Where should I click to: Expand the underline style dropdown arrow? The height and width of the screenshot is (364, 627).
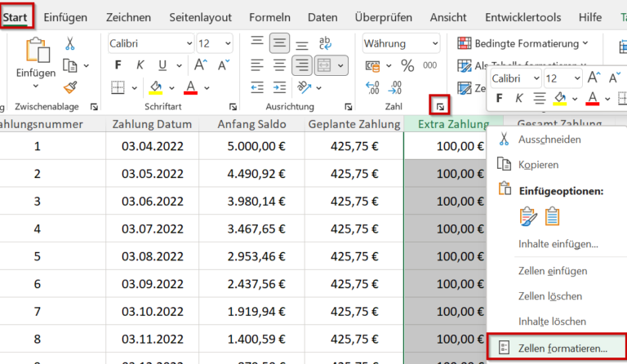[x=179, y=65]
